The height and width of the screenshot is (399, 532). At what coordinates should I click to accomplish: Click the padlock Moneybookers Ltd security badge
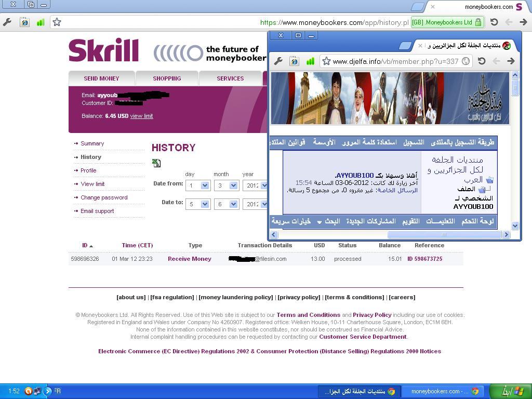pyautogui.click(x=447, y=22)
